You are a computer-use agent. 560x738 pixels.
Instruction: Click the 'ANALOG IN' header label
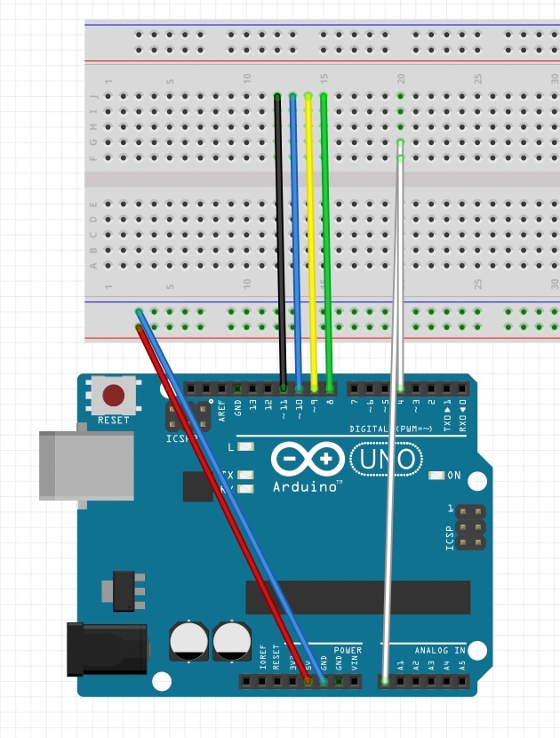click(x=440, y=650)
